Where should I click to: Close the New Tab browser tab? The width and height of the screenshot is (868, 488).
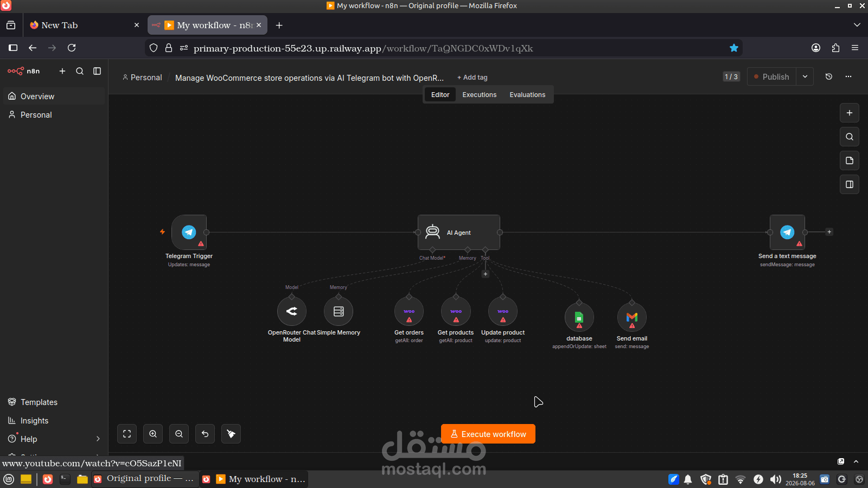click(x=137, y=25)
